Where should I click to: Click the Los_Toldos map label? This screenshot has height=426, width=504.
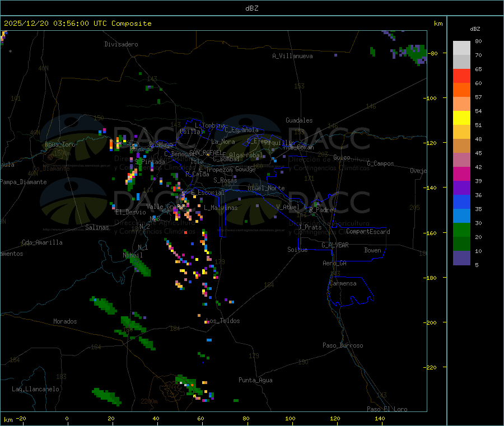click(x=223, y=321)
